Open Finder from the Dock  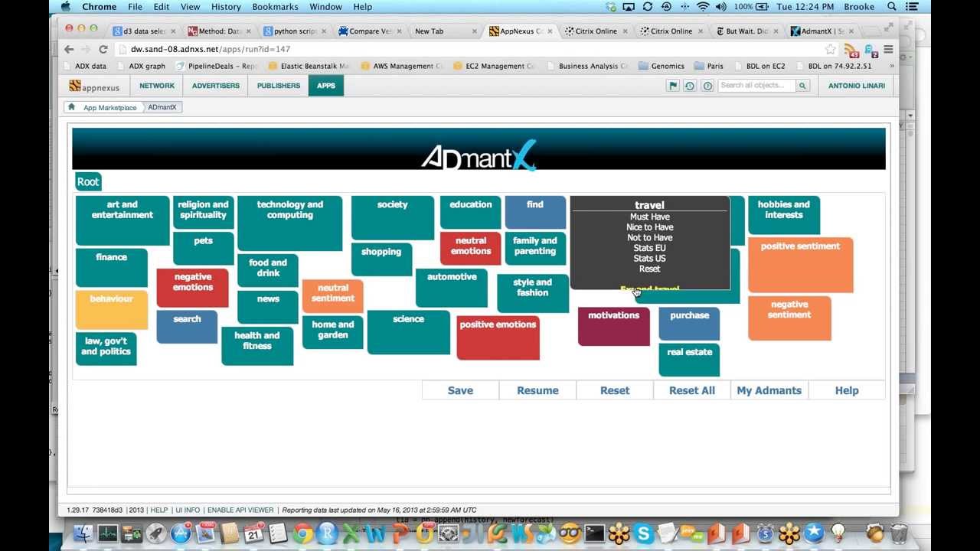click(83, 533)
